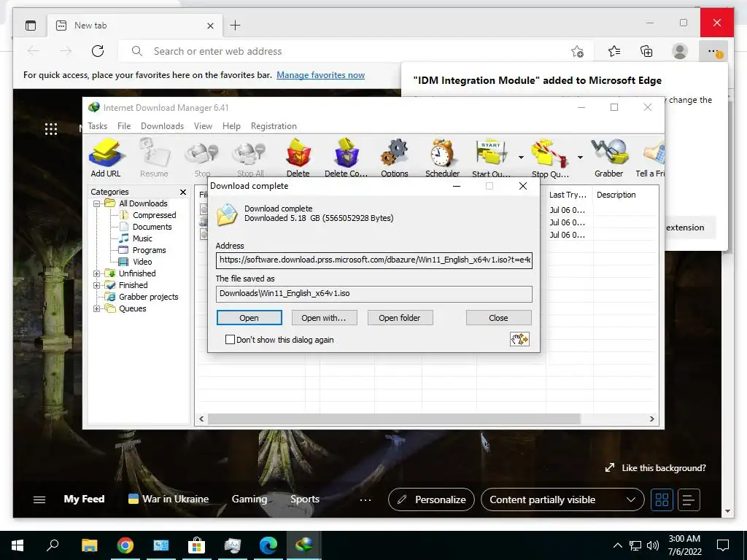Screen dimensions: 747x560
Task: Open the File menu in IDM
Action: tap(124, 126)
